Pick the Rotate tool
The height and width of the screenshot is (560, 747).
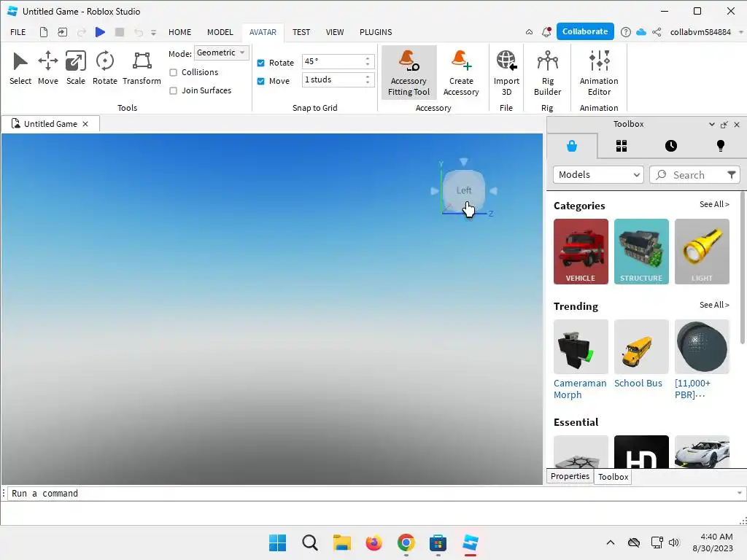click(x=105, y=69)
